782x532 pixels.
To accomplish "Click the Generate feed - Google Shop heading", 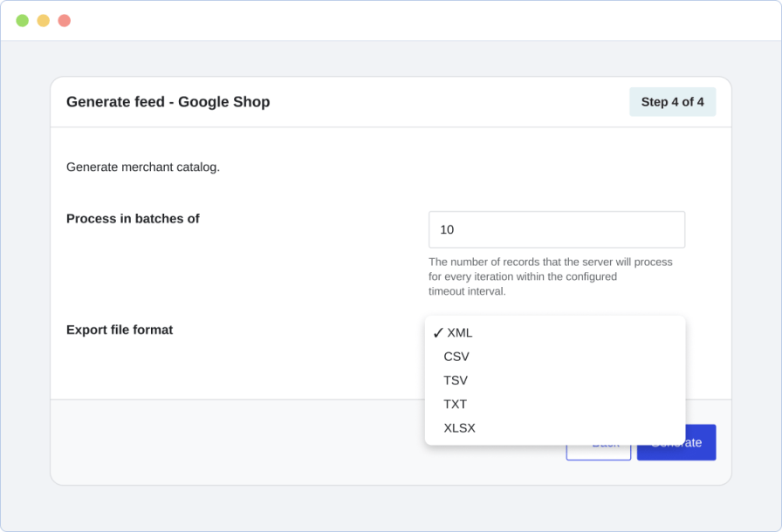I will 168,102.
